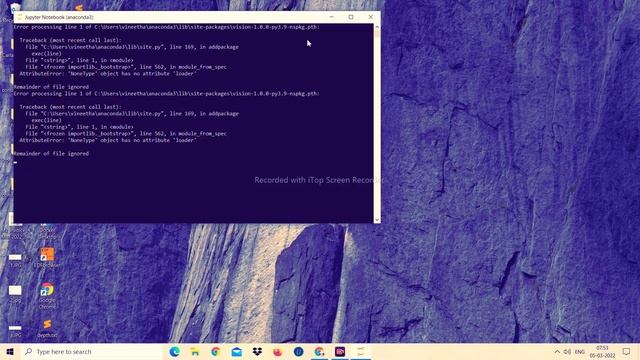The height and width of the screenshot is (360, 640).
Task: Click the first 'Error processing line 1' line
Action: [x=167, y=27]
